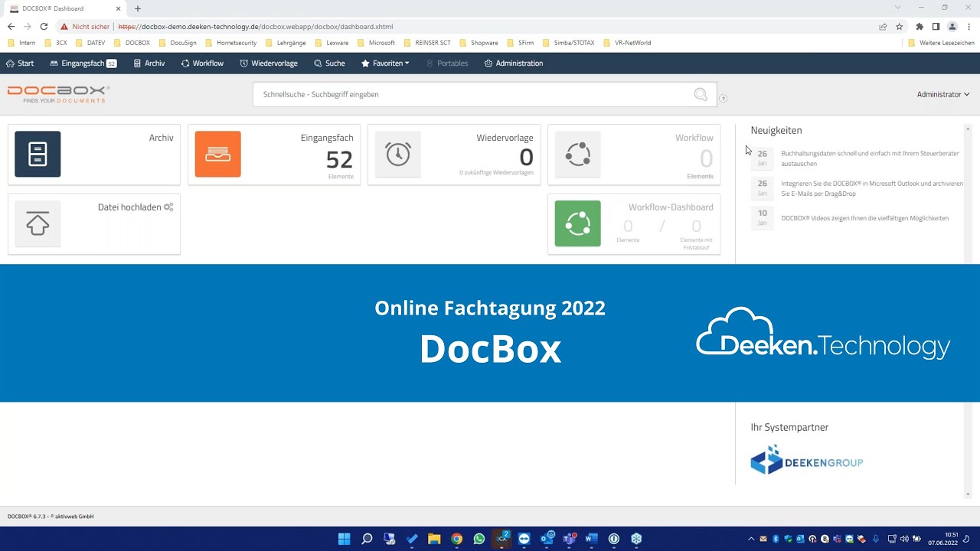Screen dimensions: 980x551
Task: Open Suche in navigation bar
Action: 329,63
